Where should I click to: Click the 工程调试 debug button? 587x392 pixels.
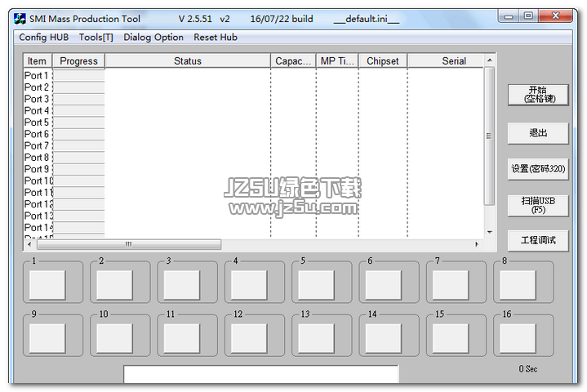[538, 240]
